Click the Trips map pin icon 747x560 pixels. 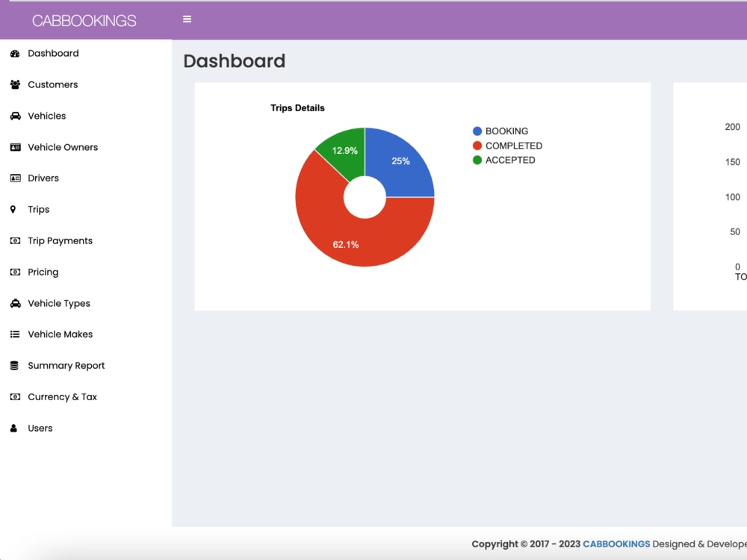point(13,210)
